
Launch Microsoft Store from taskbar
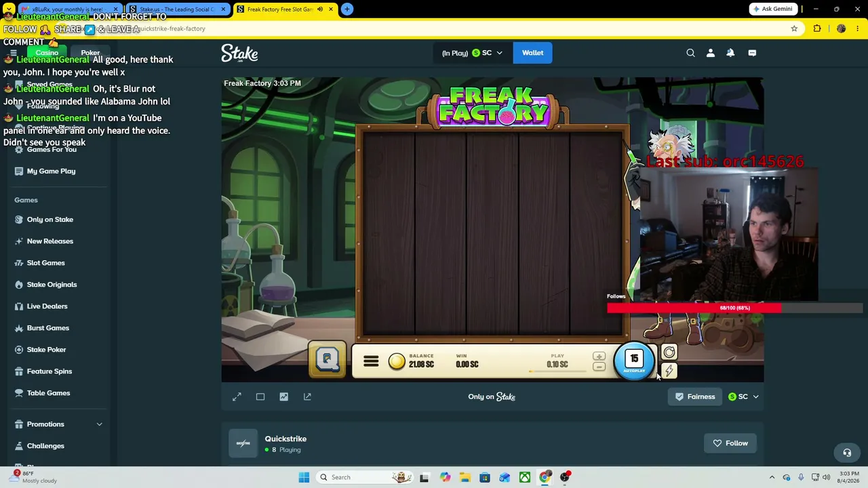[485, 477]
